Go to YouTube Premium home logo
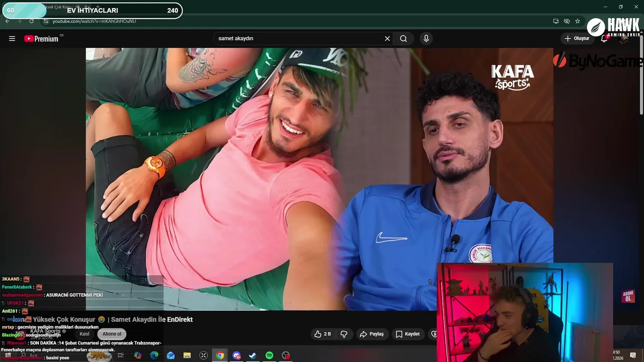The image size is (644, 362). (x=42, y=39)
